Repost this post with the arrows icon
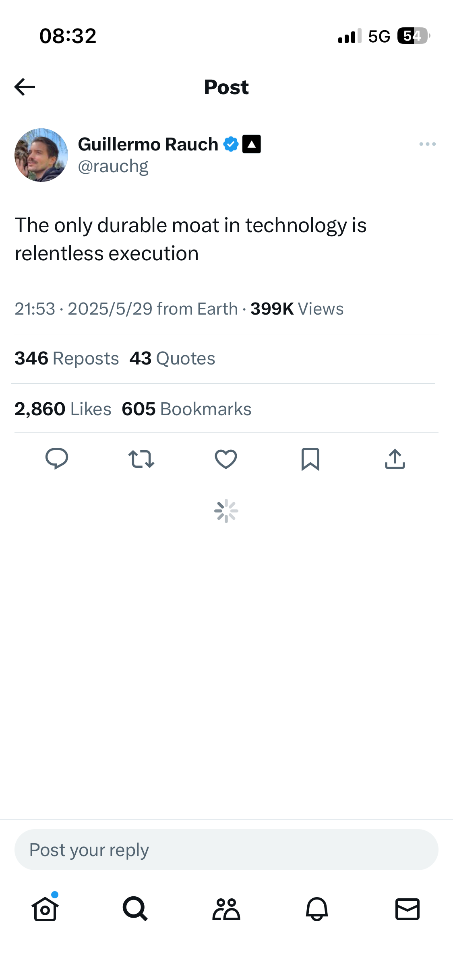The height and width of the screenshot is (980, 453). pos(141,459)
